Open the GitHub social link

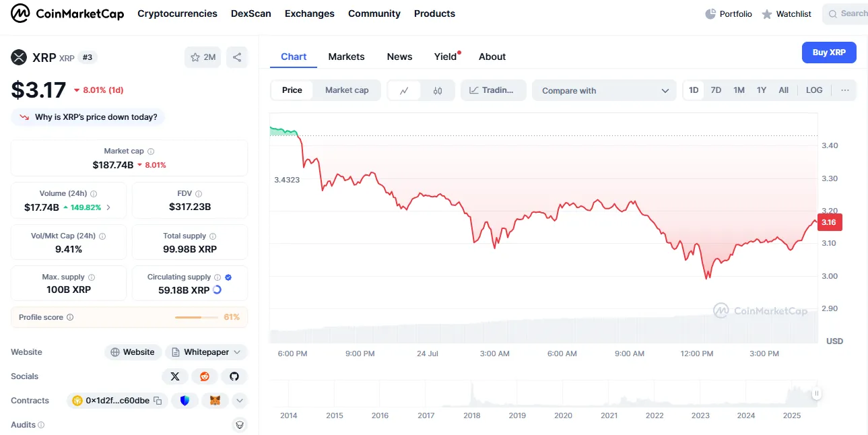234,376
